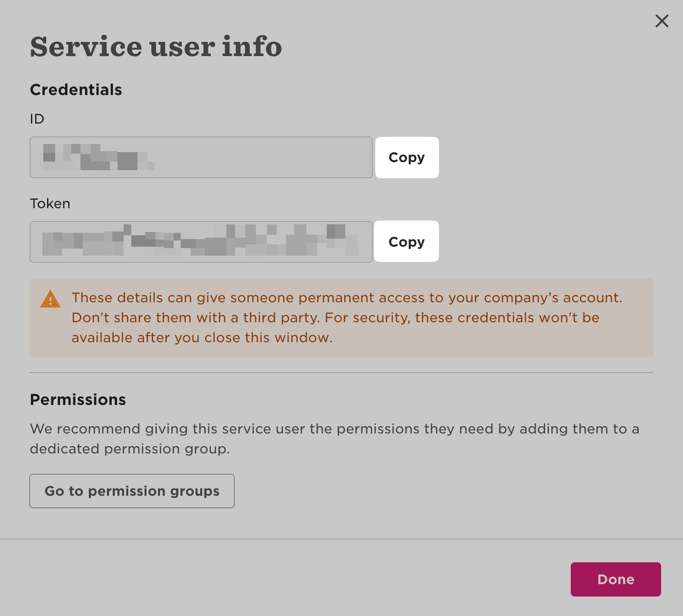Go to permission groups
This screenshot has height=616, width=683.
point(132,491)
